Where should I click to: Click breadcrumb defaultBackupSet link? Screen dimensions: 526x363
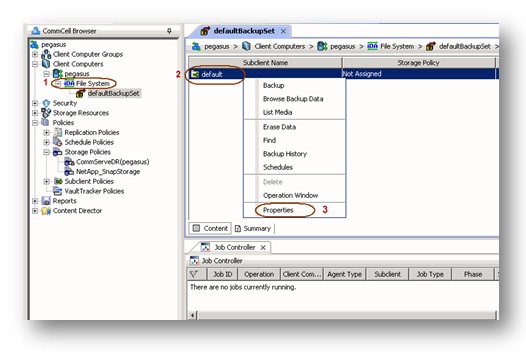[x=465, y=46]
